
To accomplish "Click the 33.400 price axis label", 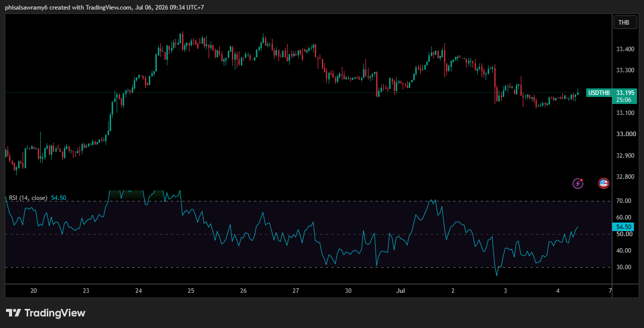I will pos(625,49).
